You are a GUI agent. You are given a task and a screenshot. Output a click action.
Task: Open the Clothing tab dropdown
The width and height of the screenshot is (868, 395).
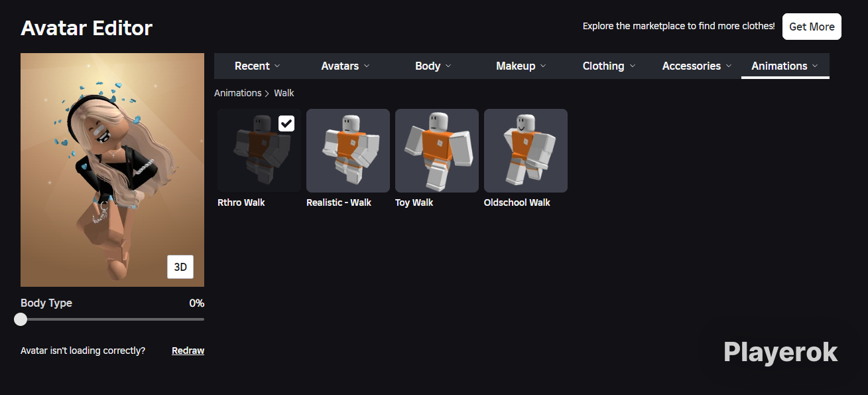(x=609, y=66)
